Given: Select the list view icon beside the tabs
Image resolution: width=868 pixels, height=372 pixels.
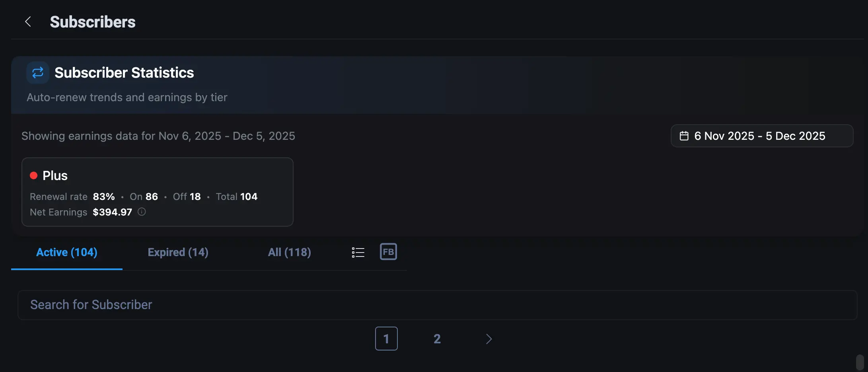Looking at the screenshot, I should tap(358, 252).
